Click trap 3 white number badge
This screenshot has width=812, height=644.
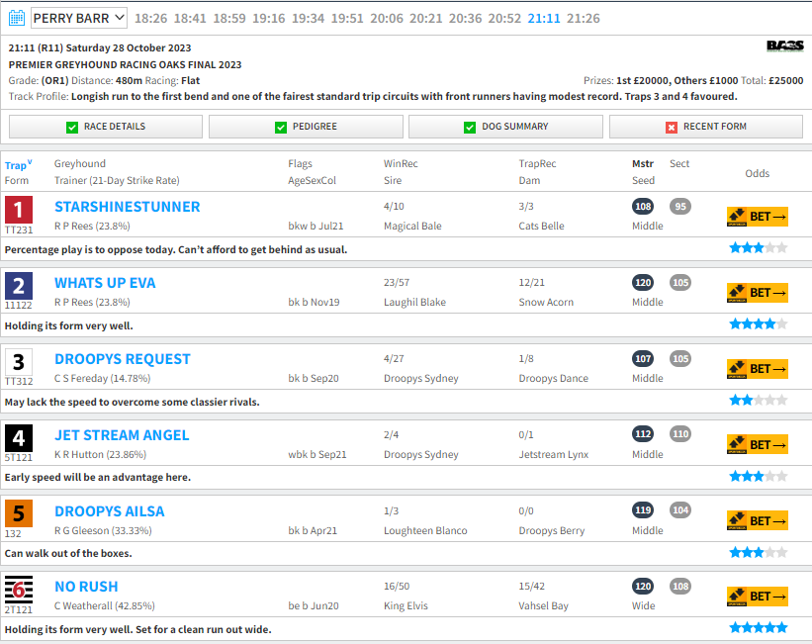click(x=19, y=362)
